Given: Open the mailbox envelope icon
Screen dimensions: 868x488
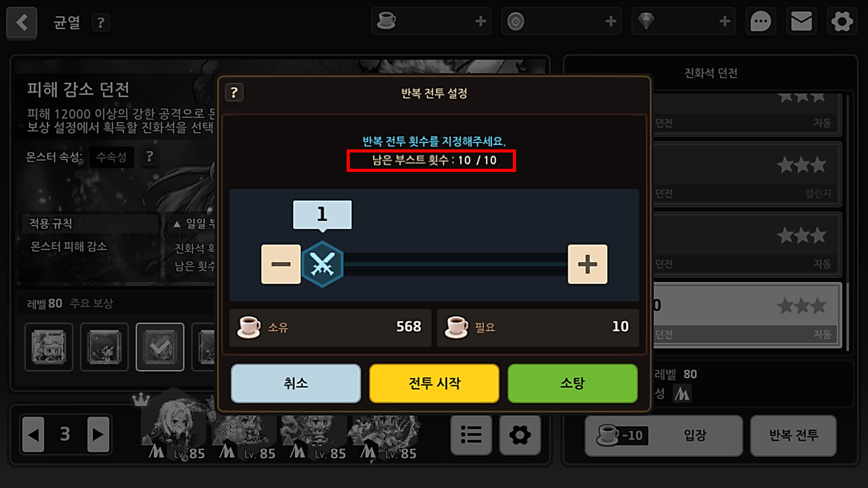Looking at the screenshot, I should click(801, 22).
